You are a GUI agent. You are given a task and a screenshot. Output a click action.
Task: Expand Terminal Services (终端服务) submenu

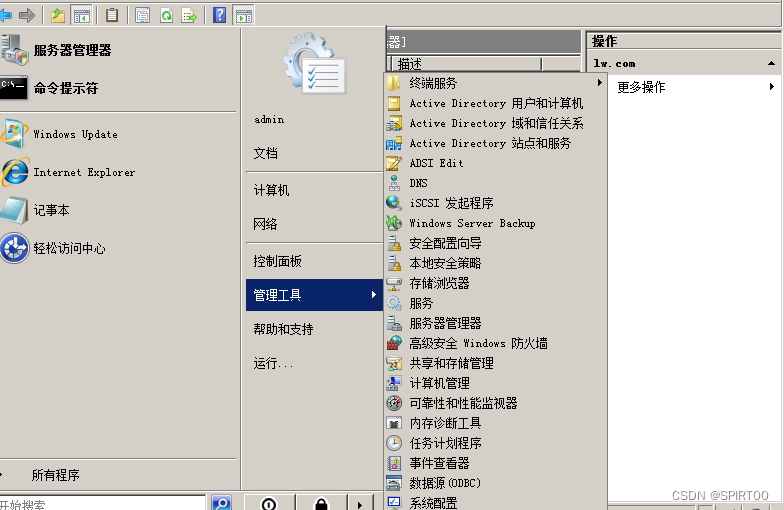click(x=496, y=83)
